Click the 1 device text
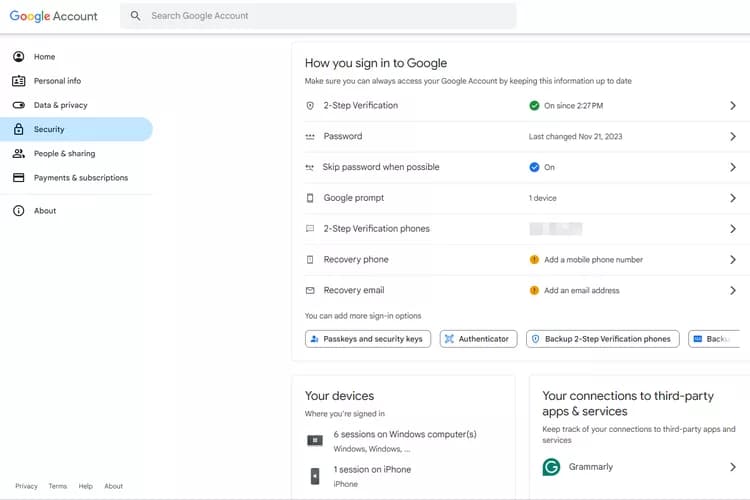The height and width of the screenshot is (500, 750). coord(542,198)
